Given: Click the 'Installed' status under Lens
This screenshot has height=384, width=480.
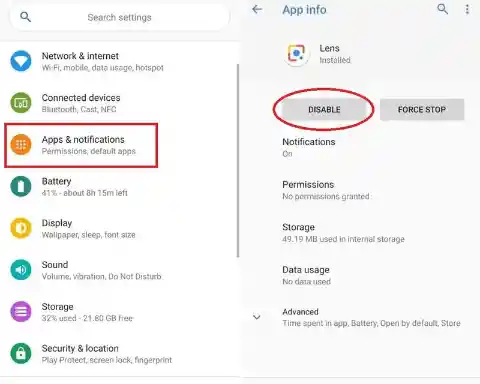Looking at the screenshot, I should (x=335, y=60).
